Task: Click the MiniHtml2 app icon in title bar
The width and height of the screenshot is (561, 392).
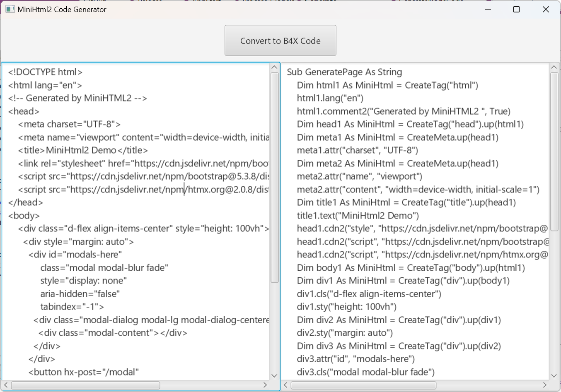Action: pyautogui.click(x=10, y=9)
